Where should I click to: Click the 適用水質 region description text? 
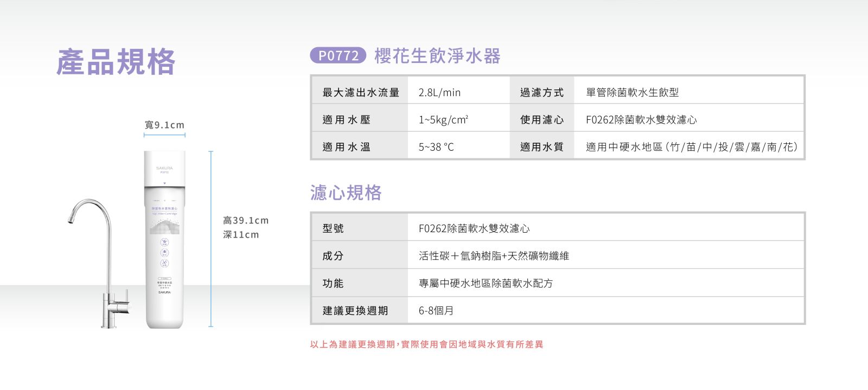pos(692,147)
